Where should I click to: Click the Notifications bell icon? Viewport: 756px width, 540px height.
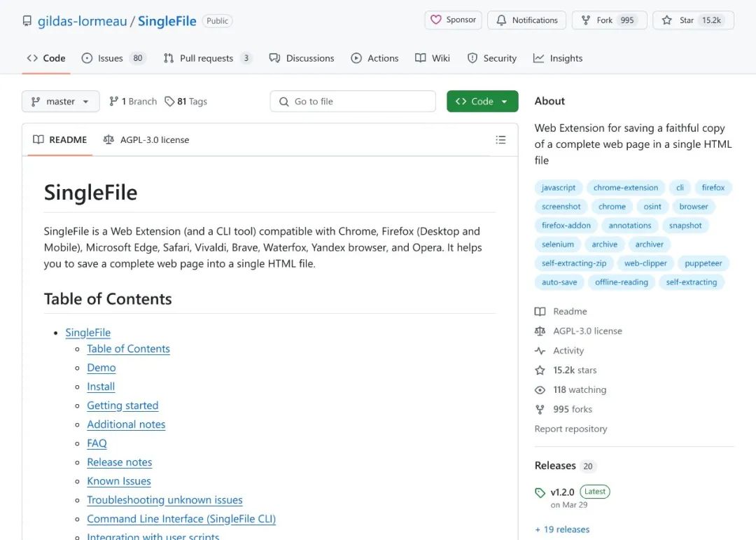pos(501,20)
